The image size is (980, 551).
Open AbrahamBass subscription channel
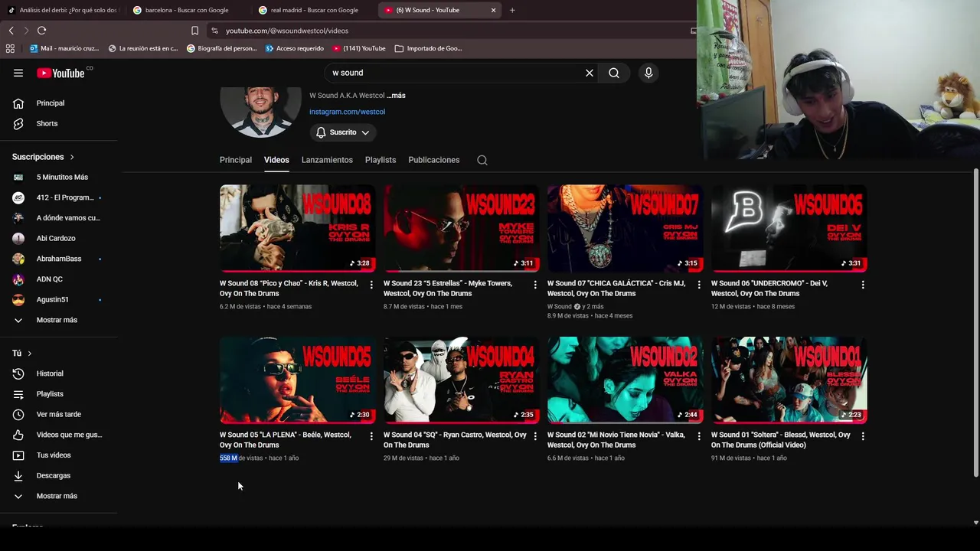(x=59, y=259)
